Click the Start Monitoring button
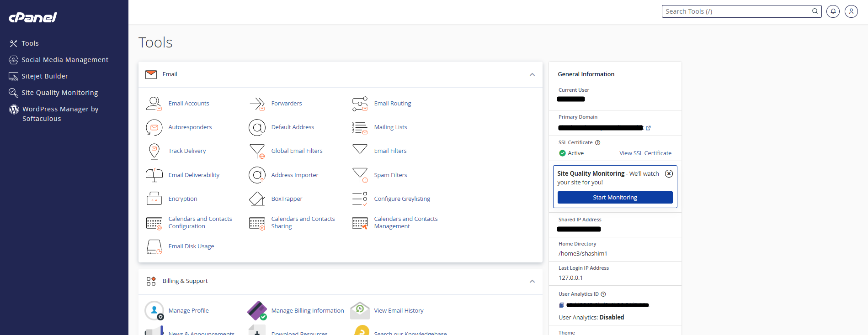 (615, 198)
